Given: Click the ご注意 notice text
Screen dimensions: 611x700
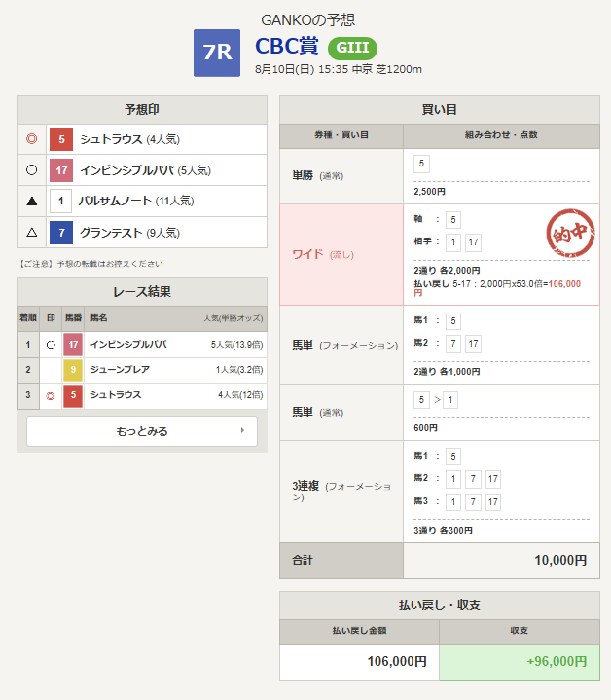Looking at the screenshot, I should [90, 264].
